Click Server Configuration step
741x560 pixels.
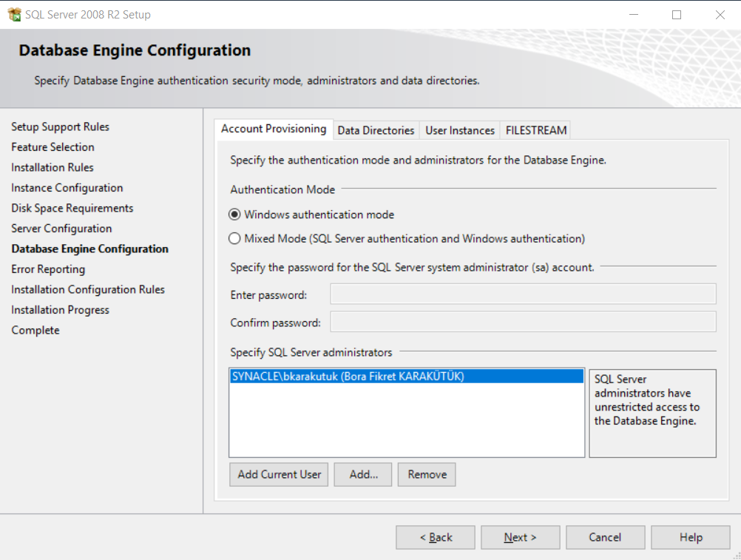click(x=61, y=229)
